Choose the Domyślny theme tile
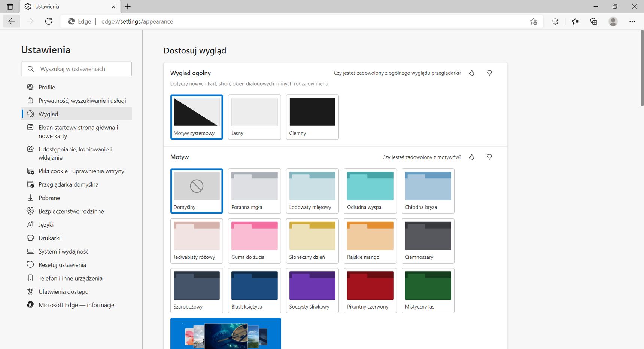 197,191
